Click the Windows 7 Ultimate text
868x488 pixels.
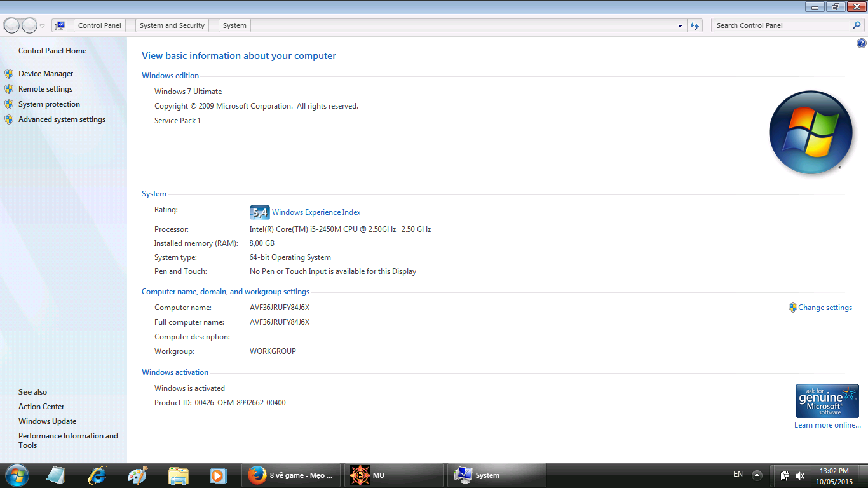click(x=188, y=91)
